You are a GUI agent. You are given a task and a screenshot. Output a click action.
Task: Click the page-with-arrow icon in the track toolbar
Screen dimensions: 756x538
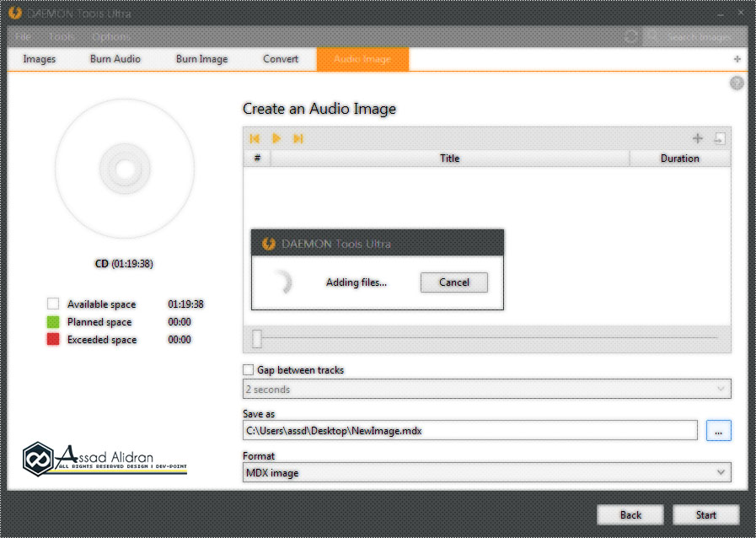[x=720, y=139]
